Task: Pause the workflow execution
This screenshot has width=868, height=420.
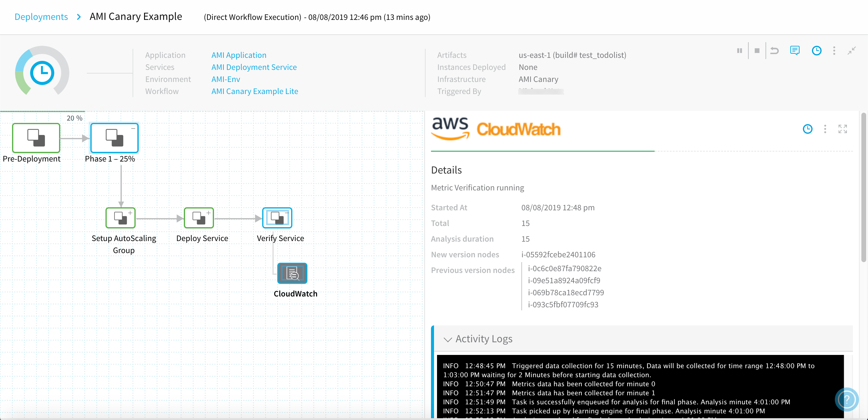Action: click(x=739, y=51)
